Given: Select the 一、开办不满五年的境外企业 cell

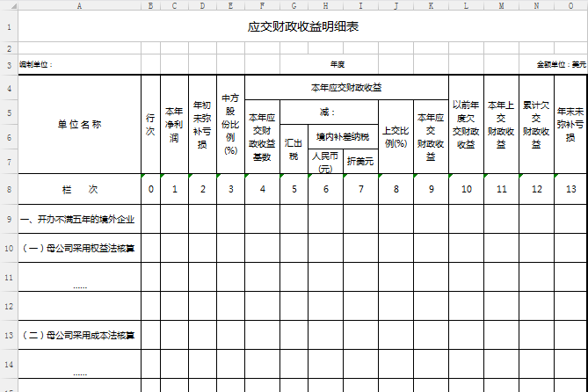Looking at the screenshot, I should [79, 218].
